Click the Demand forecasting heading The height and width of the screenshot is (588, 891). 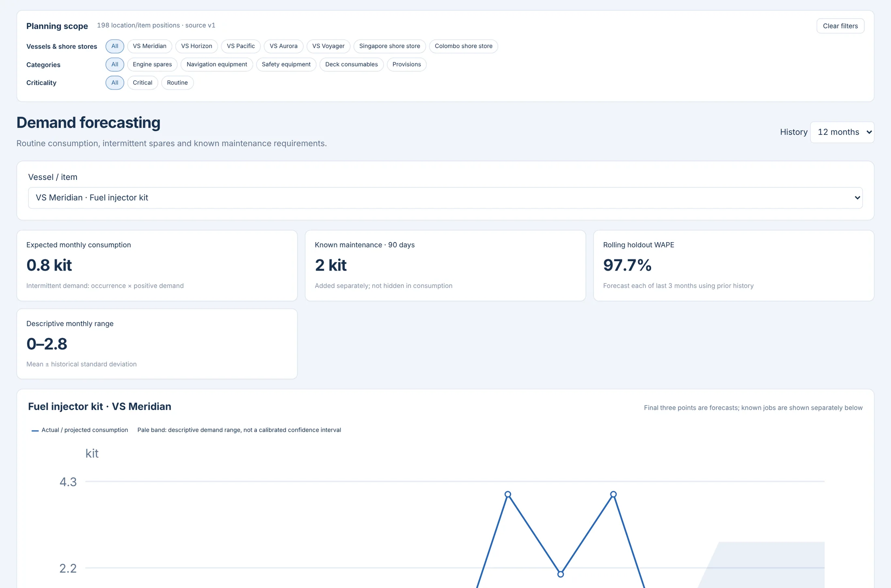tap(88, 123)
